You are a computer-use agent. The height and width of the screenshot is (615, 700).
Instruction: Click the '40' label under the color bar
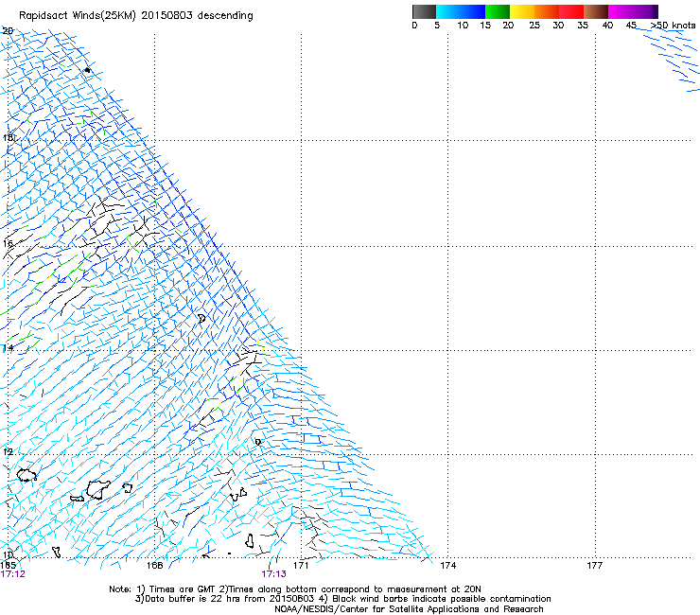point(607,26)
